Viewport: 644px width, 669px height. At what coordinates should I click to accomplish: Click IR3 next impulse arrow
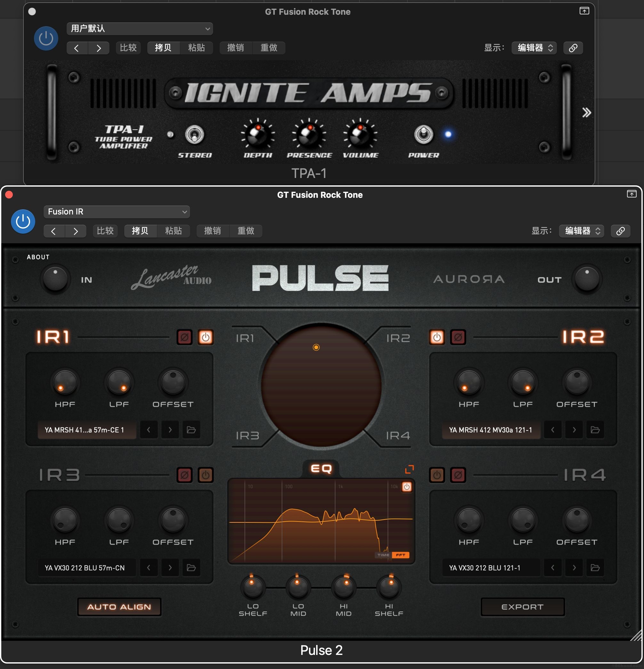coord(170,568)
